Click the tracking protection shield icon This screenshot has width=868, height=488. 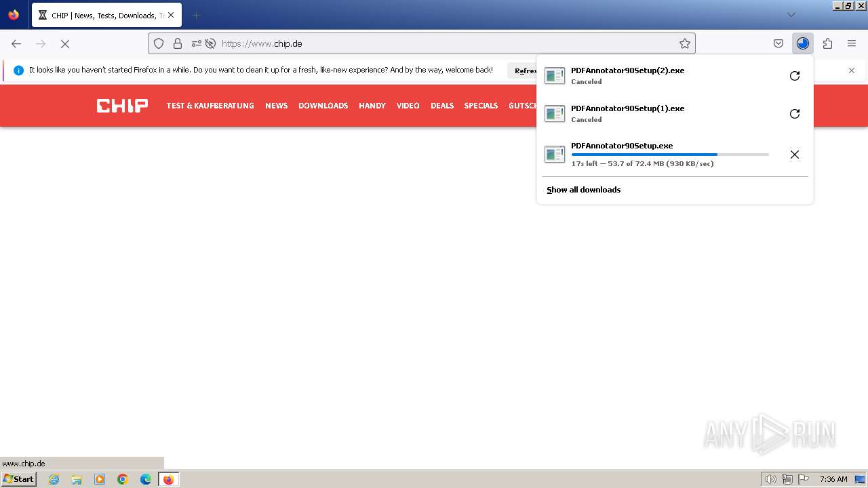pyautogui.click(x=159, y=43)
